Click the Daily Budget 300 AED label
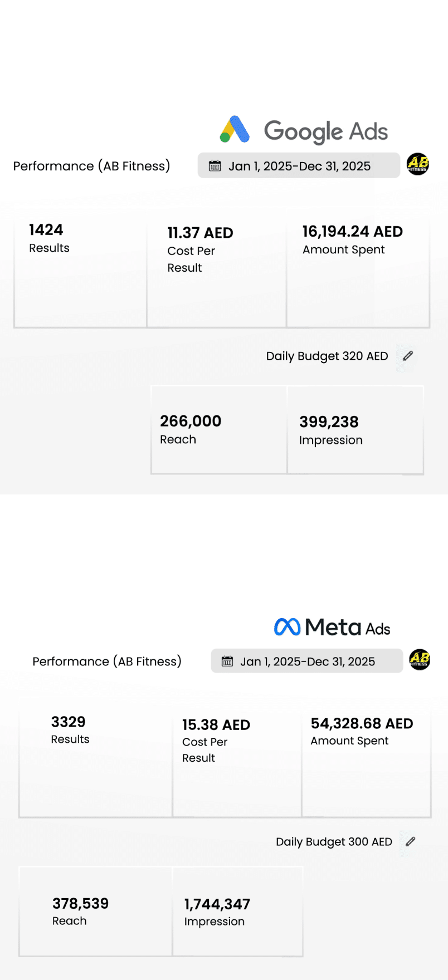 [334, 842]
